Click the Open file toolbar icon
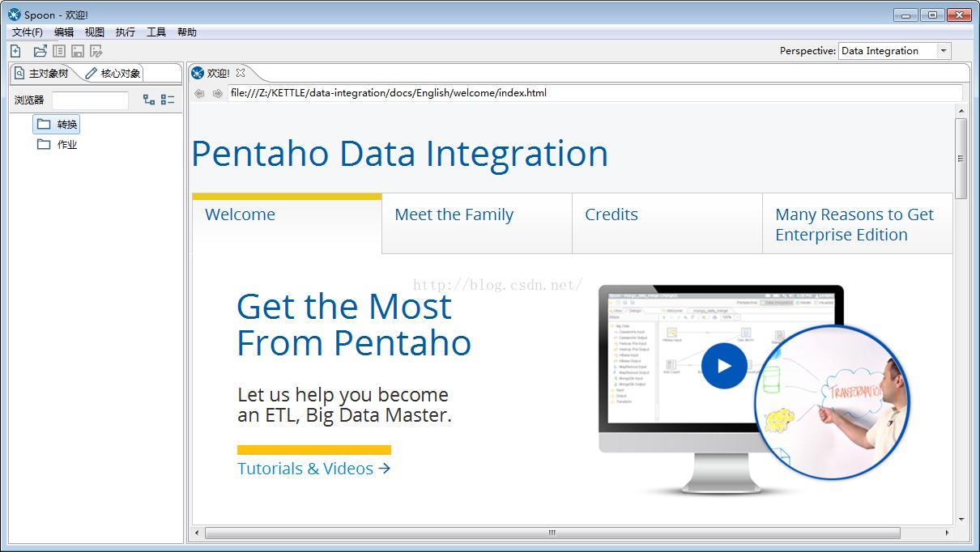This screenshot has height=552, width=980. point(40,51)
